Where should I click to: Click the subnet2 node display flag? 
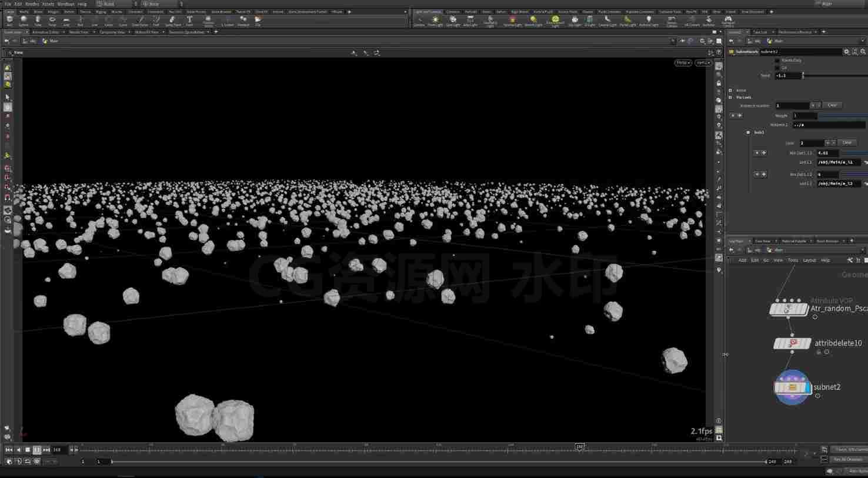pyautogui.click(x=809, y=387)
